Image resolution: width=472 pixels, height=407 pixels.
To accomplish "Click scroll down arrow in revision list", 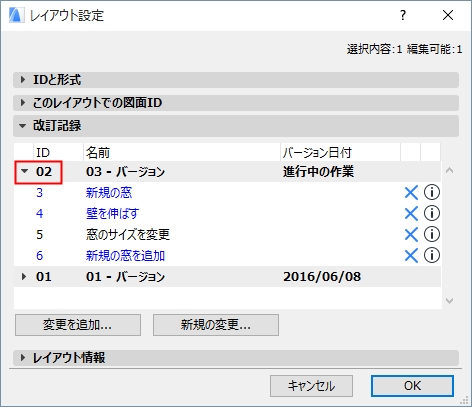I will point(449,301).
